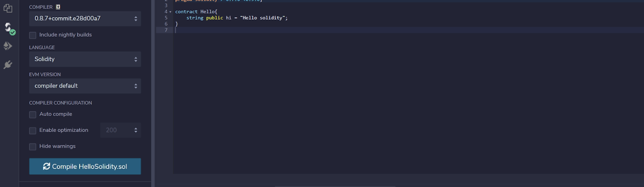Open the Plugin manager plug icon

tap(8, 65)
